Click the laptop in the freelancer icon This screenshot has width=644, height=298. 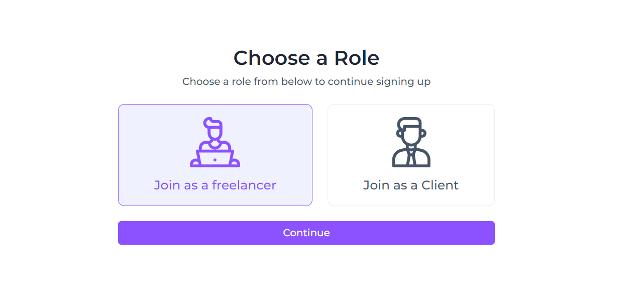pos(215,158)
